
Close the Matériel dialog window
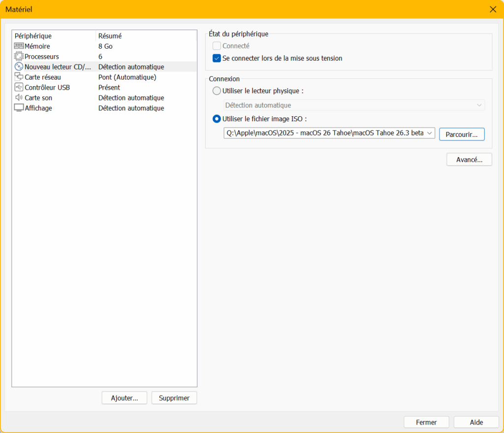pos(493,9)
